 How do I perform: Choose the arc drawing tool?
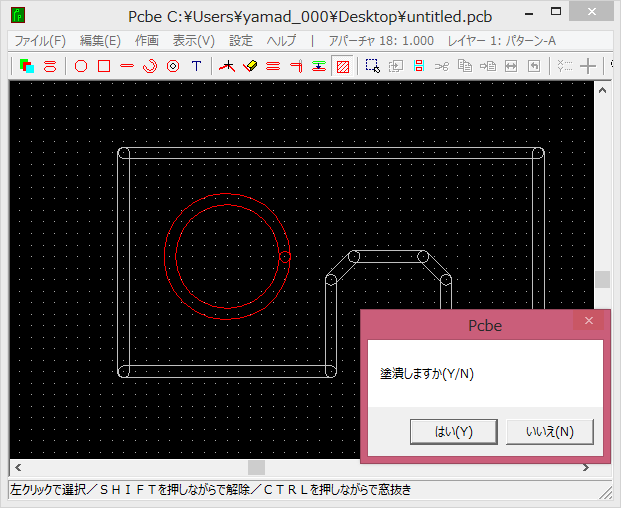(150, 66)
